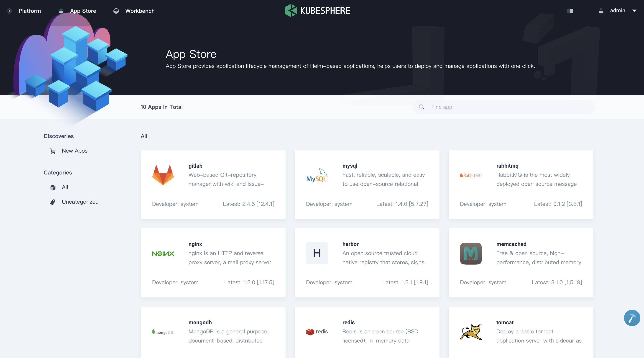This screenshot has height=358, width=644.
Task: Click the mongoDB leaf logo
Action: coord(163,332)
